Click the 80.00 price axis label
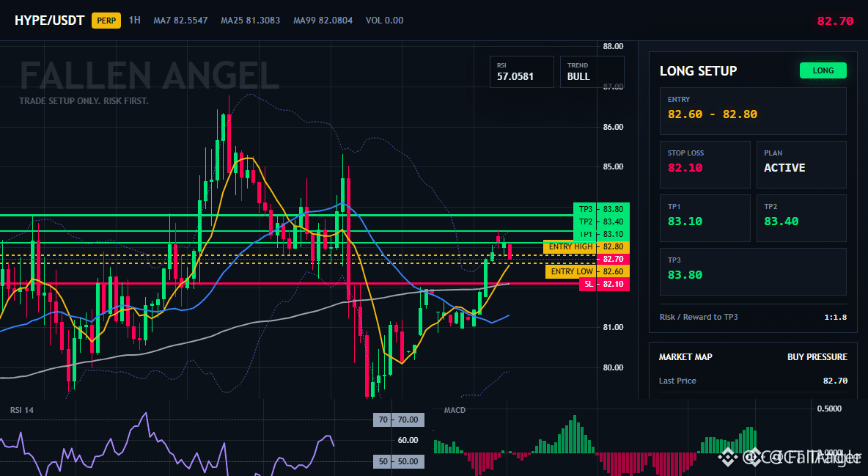The height and width of the screenshot is (476, 868). pyautogui.click(x=613, y=367)
